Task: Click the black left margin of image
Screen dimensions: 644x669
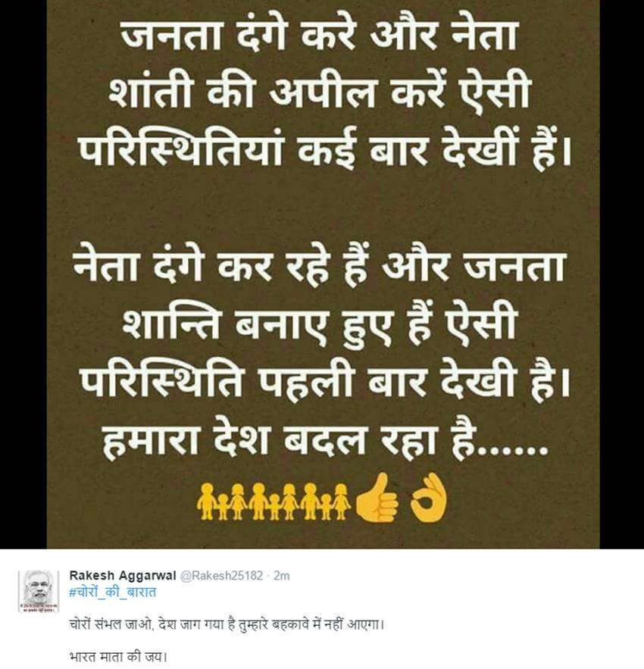Action: [23, 274]
